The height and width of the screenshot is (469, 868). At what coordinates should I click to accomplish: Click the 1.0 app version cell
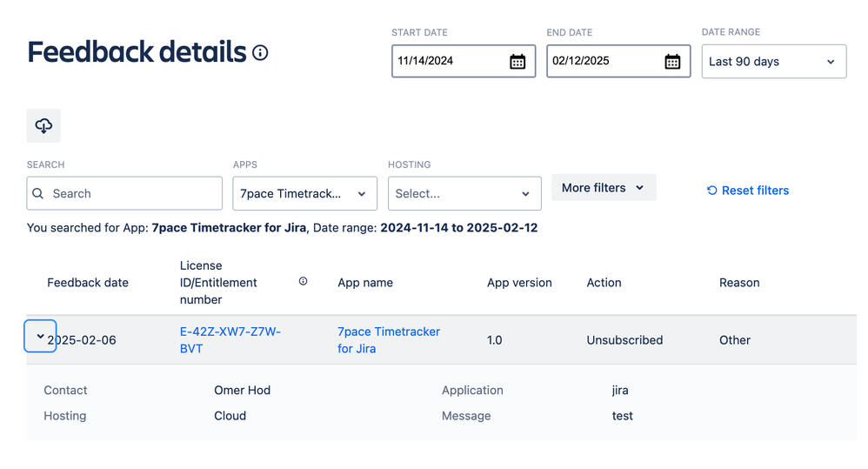[x=494, y=340]
